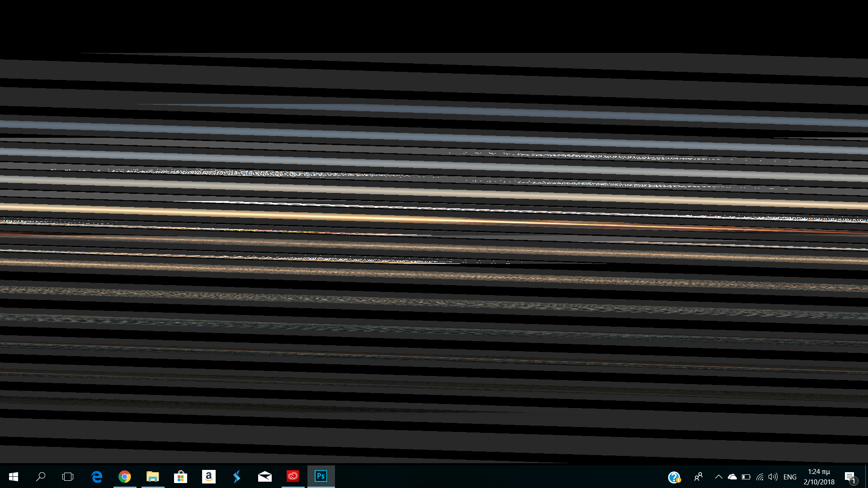Open the Mail app

(265, 477)
